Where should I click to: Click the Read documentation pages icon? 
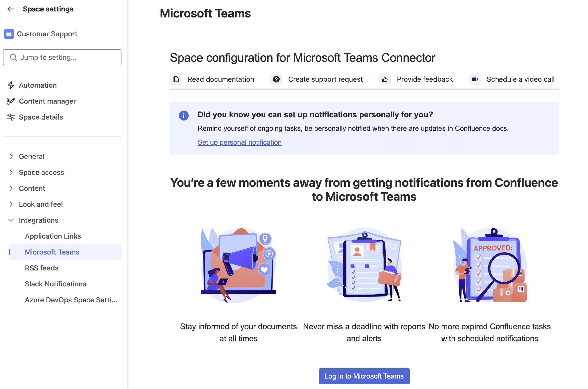tap(176, 79)
